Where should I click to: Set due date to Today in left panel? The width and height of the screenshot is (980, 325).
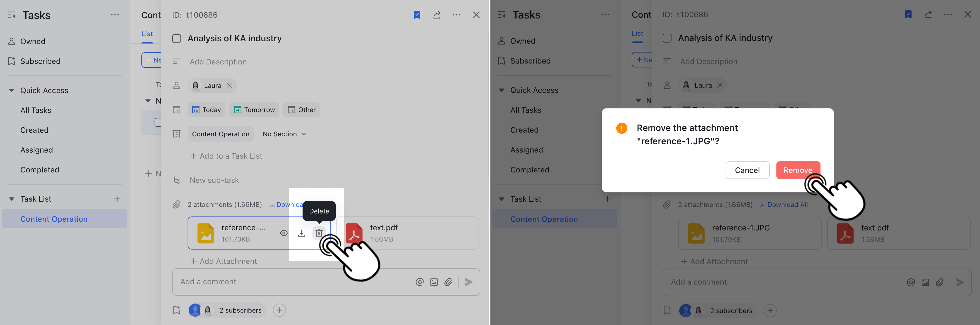tap(206, 110)
